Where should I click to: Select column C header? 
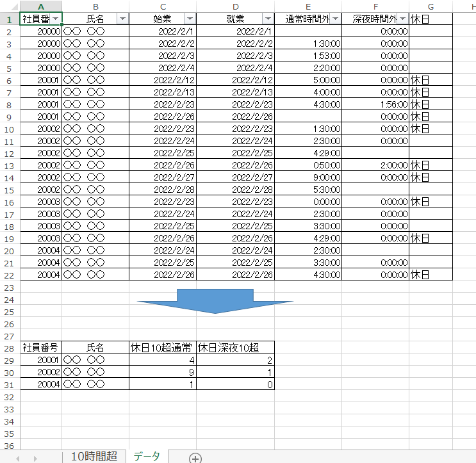click(163, 6)
